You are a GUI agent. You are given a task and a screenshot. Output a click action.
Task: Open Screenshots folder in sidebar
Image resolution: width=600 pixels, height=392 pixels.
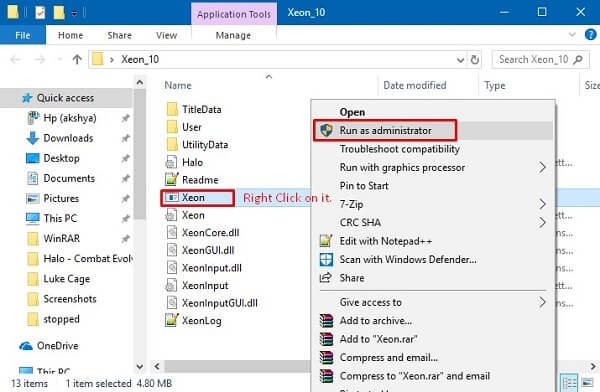70,299
